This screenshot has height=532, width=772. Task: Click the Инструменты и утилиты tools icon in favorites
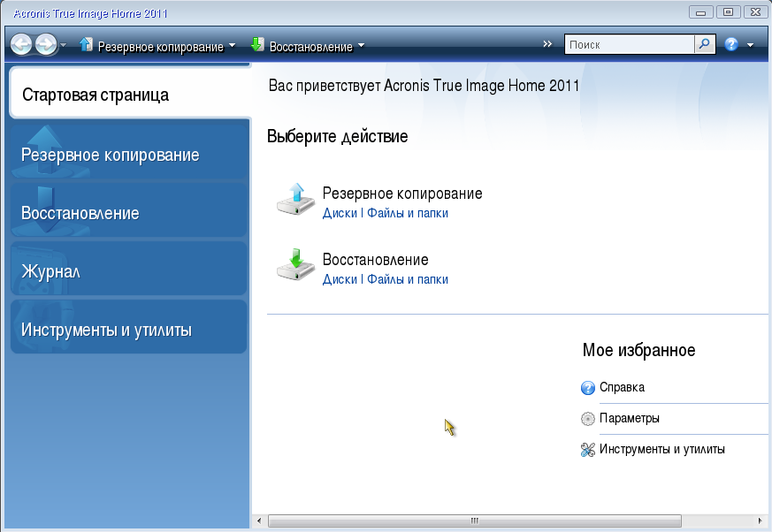(x=588, y=450)
